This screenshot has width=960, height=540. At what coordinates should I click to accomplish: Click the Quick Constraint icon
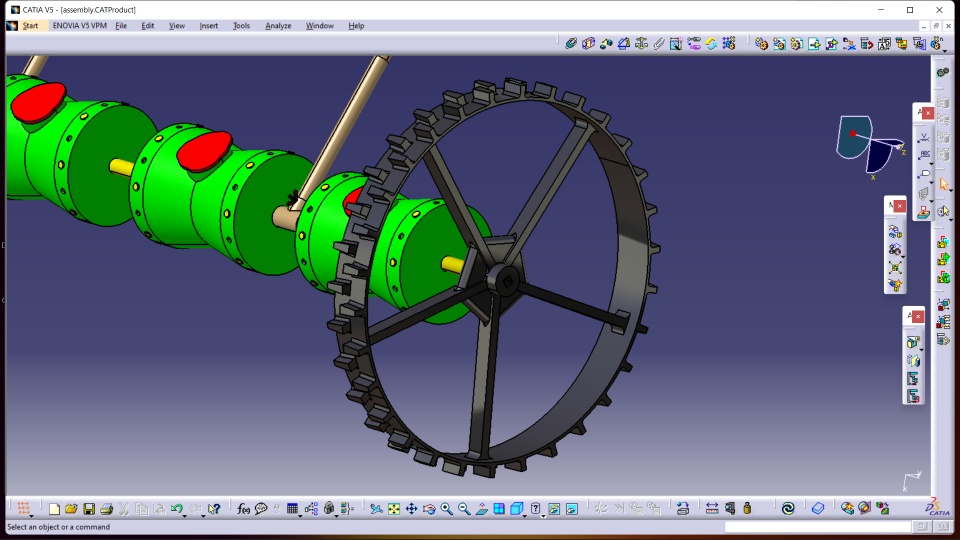pos(676,43)
